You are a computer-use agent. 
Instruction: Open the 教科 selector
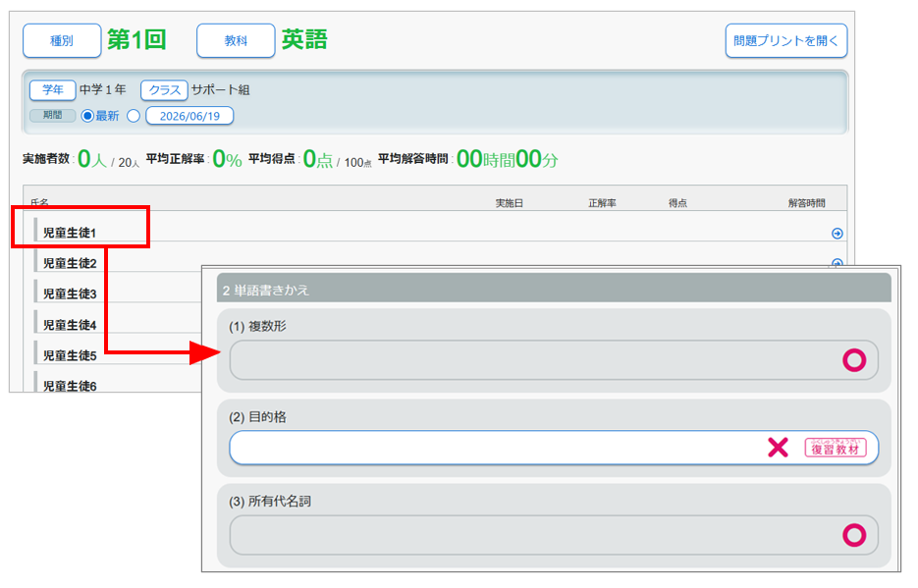pyautogui.click(x=236, y=41)
